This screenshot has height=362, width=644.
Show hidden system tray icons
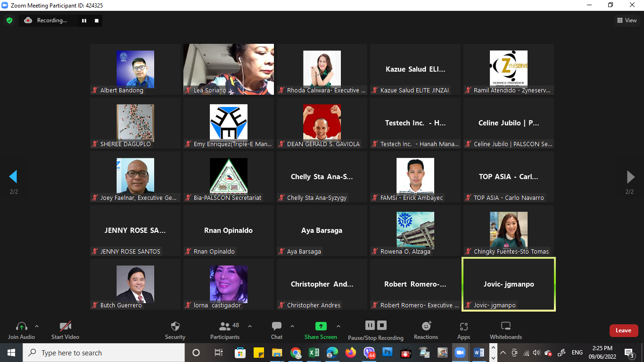click(x=503, y=353)
